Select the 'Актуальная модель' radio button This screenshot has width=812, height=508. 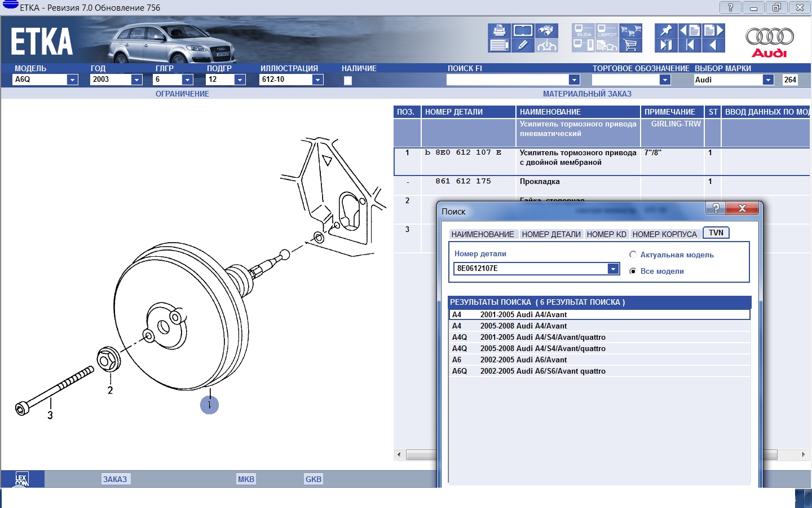click(633, 255)
